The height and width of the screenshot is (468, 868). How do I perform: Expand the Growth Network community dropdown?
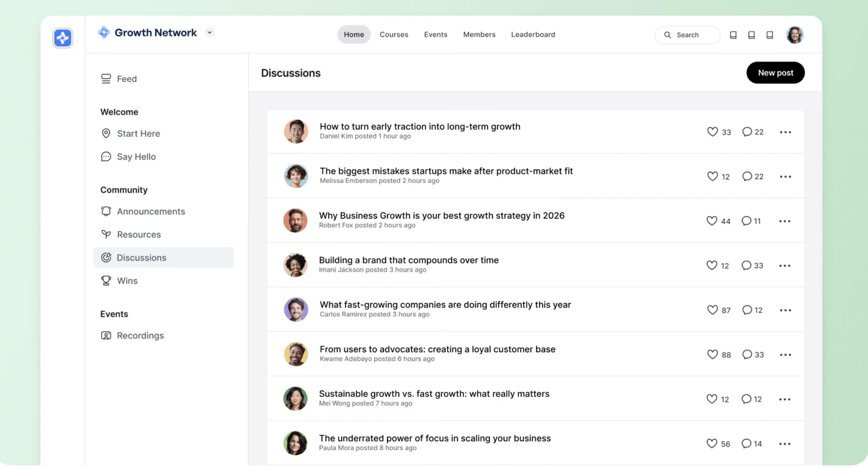[x=210, y=32]
